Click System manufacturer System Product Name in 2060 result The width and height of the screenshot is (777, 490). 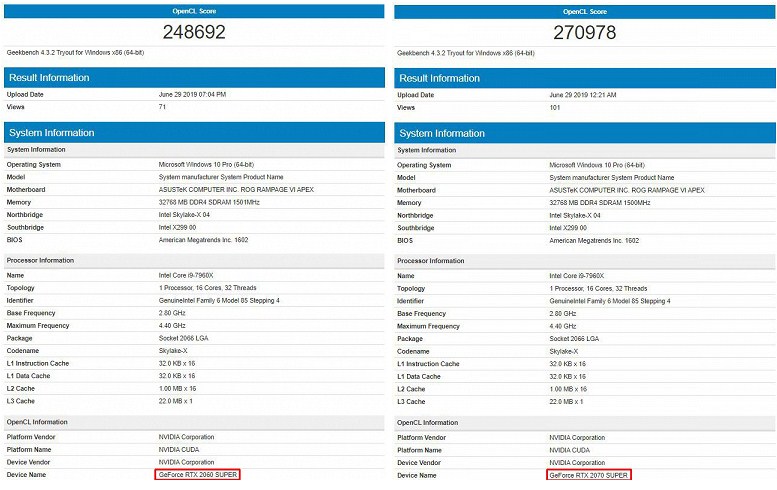(x=221, y=177)
